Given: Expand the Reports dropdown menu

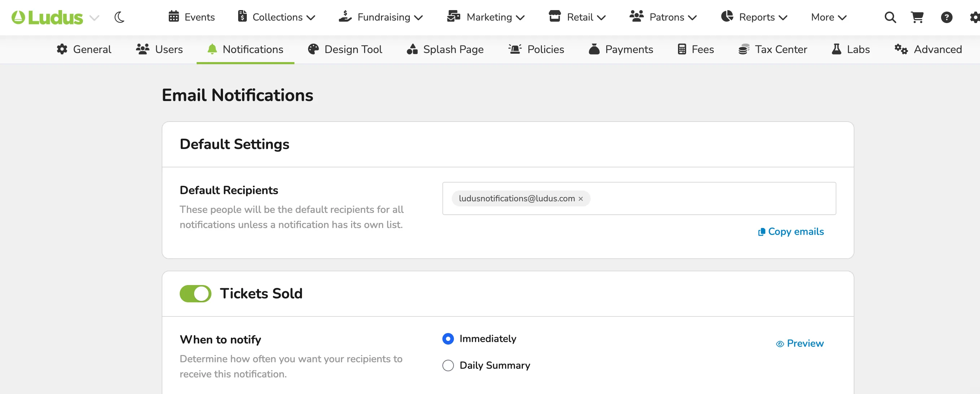Looking at the screenshot, I should 783,17.
